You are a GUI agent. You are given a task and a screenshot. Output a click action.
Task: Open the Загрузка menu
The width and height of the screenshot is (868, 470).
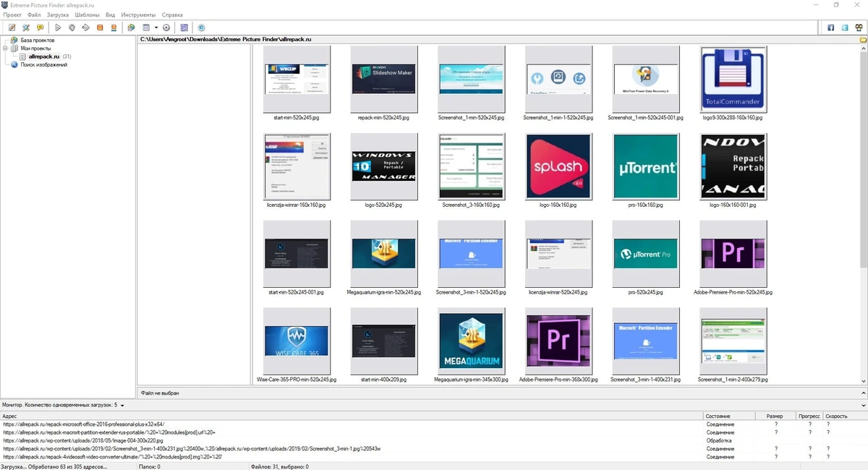58,14
